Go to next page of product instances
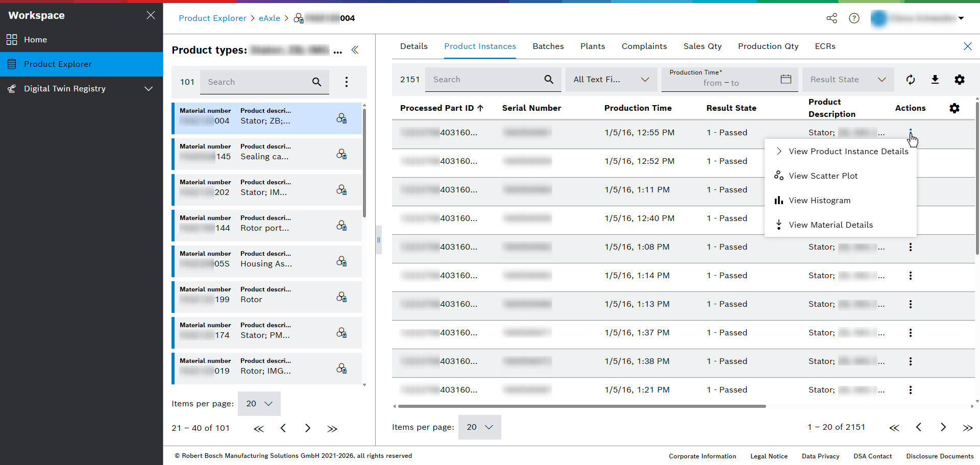 pyautogui.click(x=943, y=427)
